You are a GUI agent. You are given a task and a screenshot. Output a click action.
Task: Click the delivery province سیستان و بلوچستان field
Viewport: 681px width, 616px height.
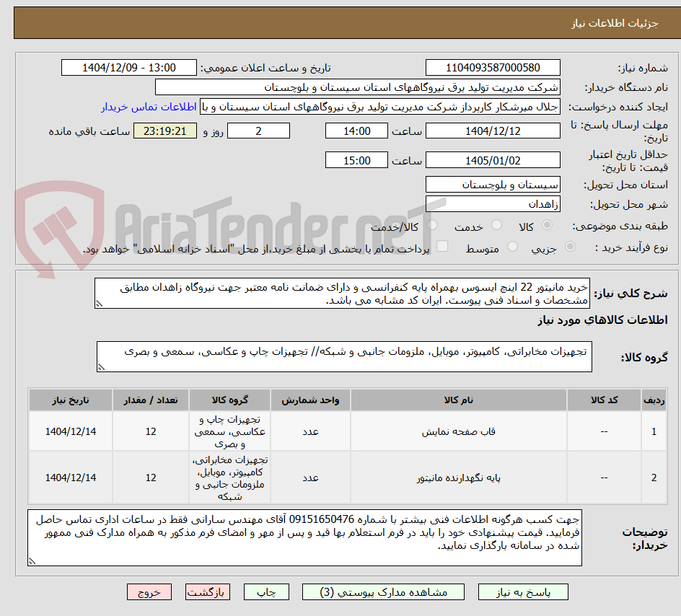493,185
